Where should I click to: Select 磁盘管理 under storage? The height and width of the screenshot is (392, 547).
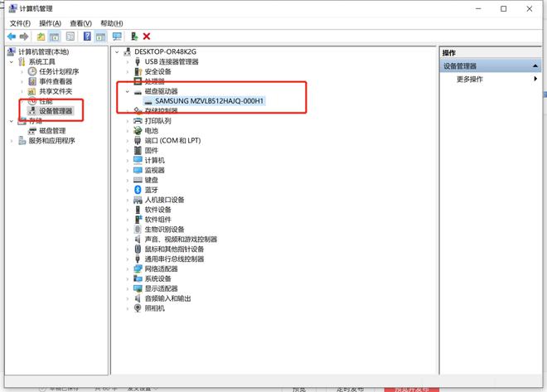(x=52, y=131)
